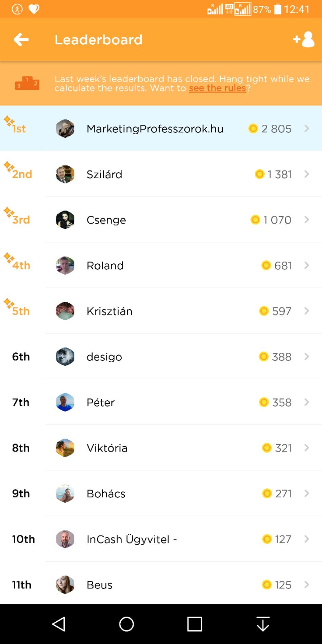This screenshot has height=644, width=322.
Task: Tap the gold coin next to 2 805
Action: [253, 128]
